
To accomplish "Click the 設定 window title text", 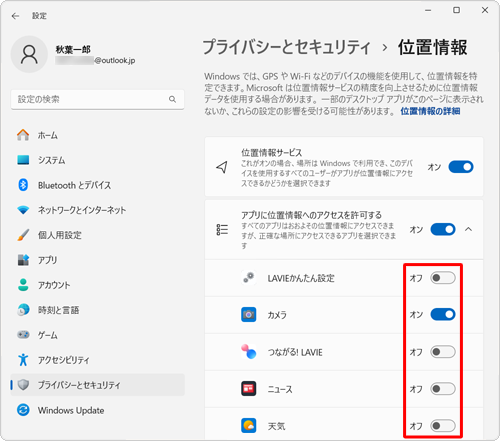I will pyautogui.click(x=39, y=16).
